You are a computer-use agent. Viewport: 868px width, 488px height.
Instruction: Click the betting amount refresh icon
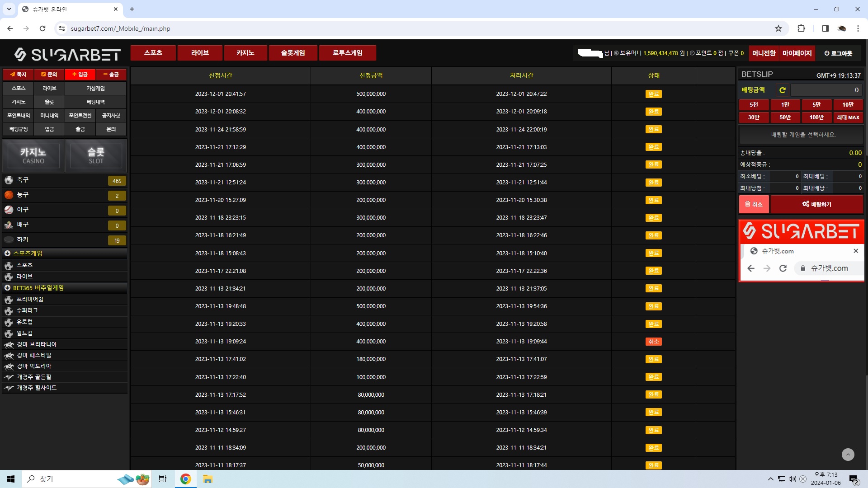click(x=782, y=90)
